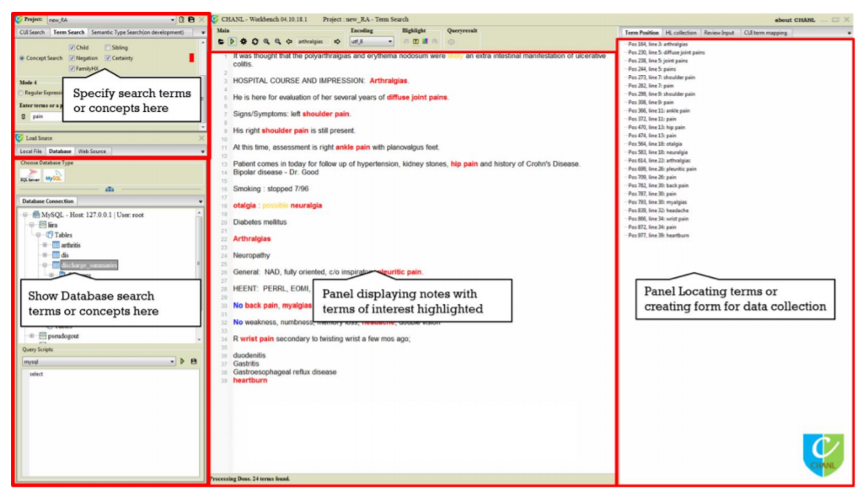Click the about CHANL link
868x496 pixels.
click(x=795, y=20)
